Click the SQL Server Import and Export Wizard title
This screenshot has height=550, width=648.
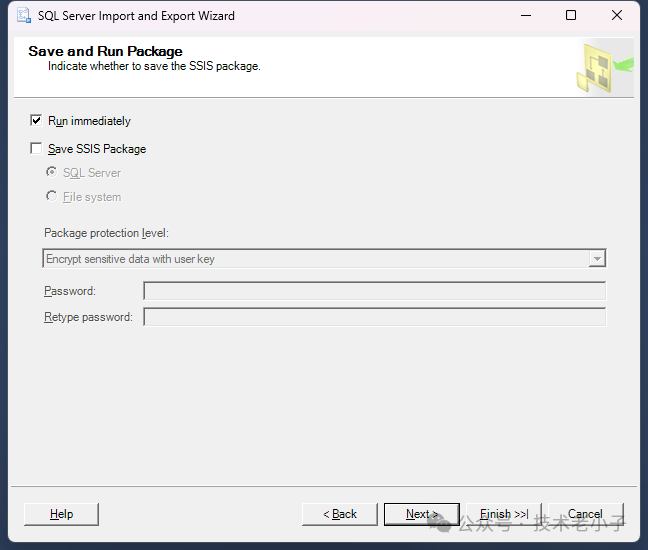point(136,16)
